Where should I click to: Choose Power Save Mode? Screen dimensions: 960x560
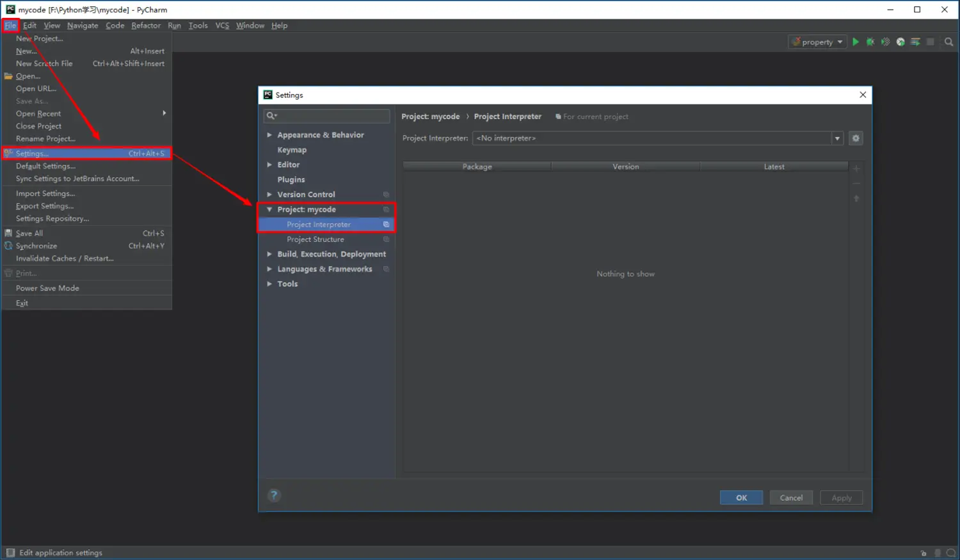(x=87, y=288)
